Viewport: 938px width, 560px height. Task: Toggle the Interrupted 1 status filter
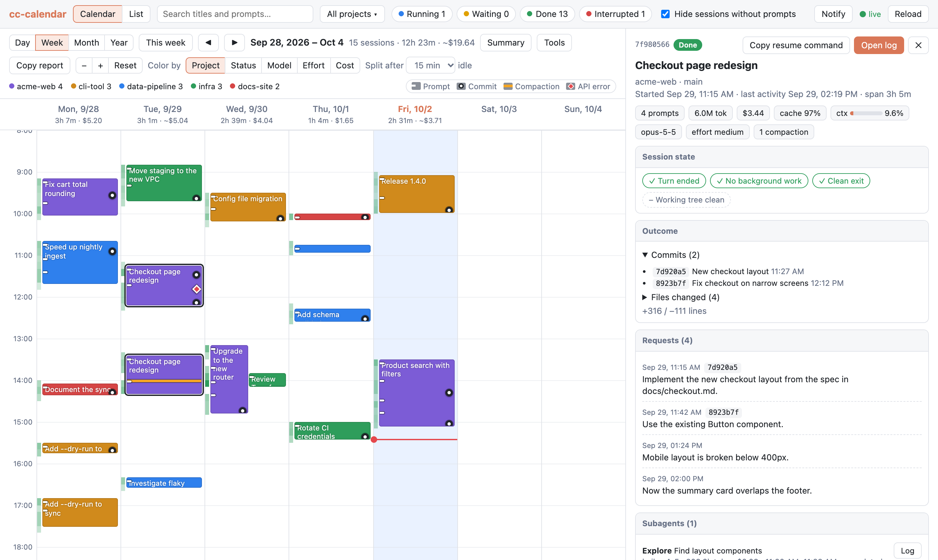click(616, 14)
